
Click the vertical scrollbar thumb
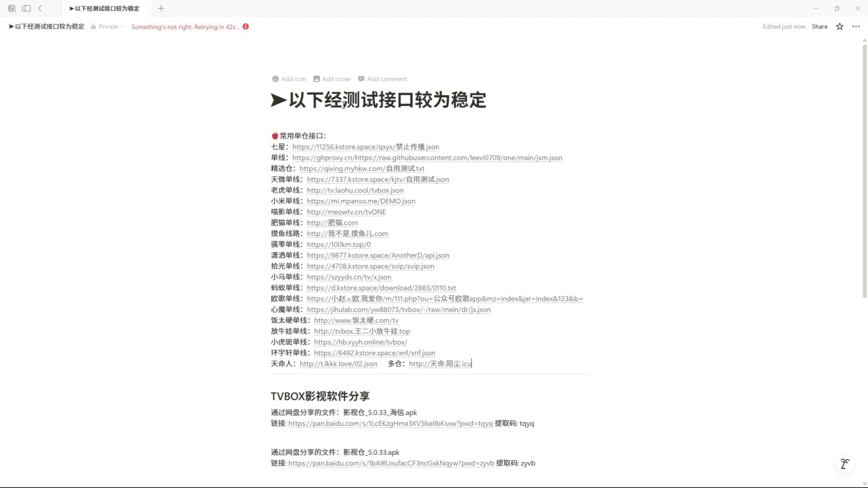point(864,171)
